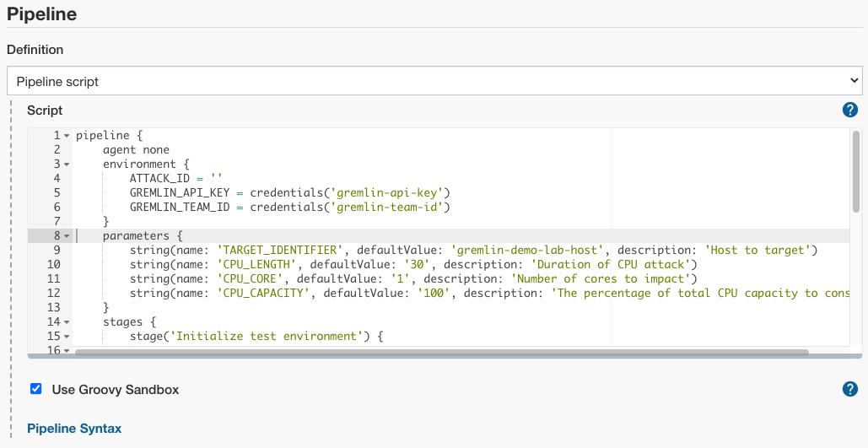Click the 'CPU_LENGTH' parameter name
868x448 pixels.
pos(256,265)
